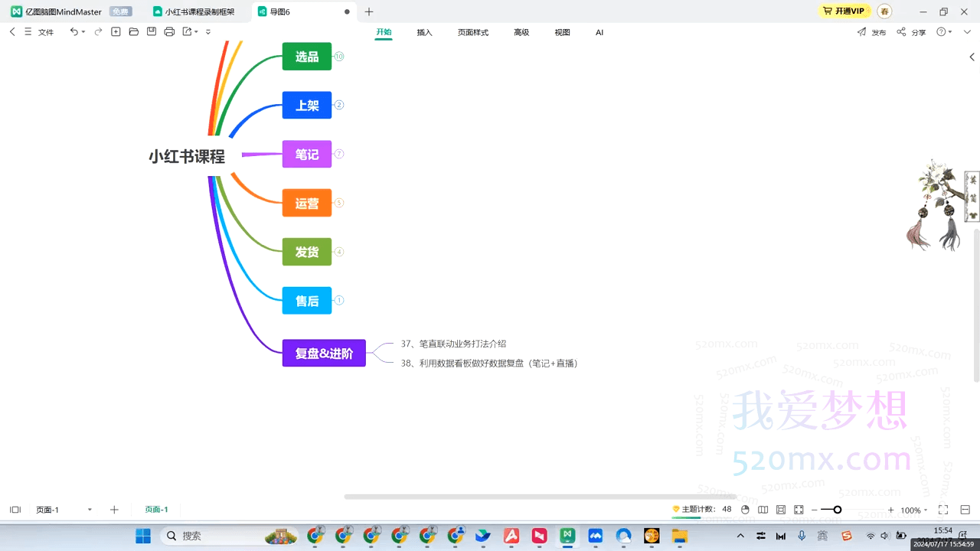980x551 pixels.
Task: Switch to the 视图 ribbon tab
Action: (x=563, y=32)
